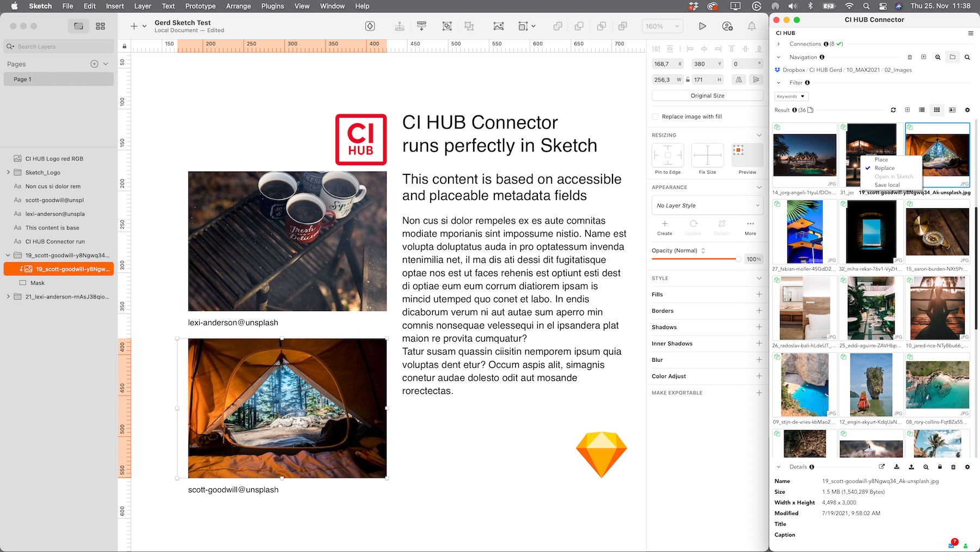The image size is (980, 552).
Task: Click the lock aspect ratio icon
Action: (x=688, y=80)
